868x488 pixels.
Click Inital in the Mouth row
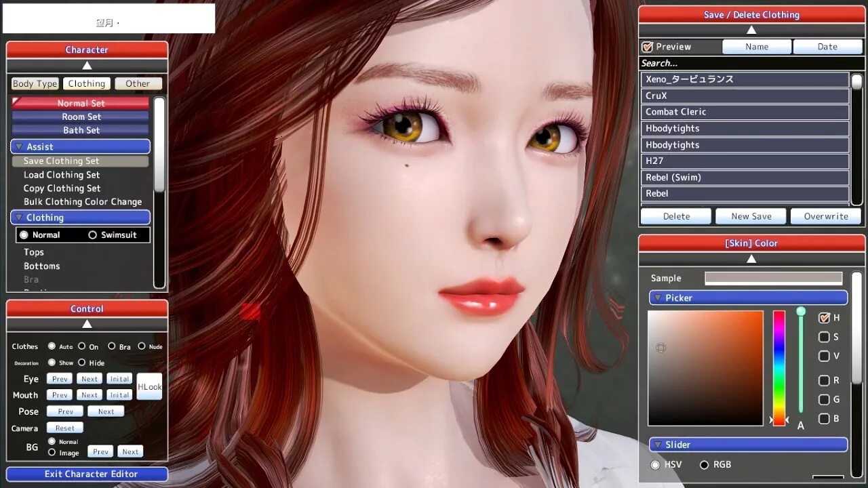pos(119,395)
